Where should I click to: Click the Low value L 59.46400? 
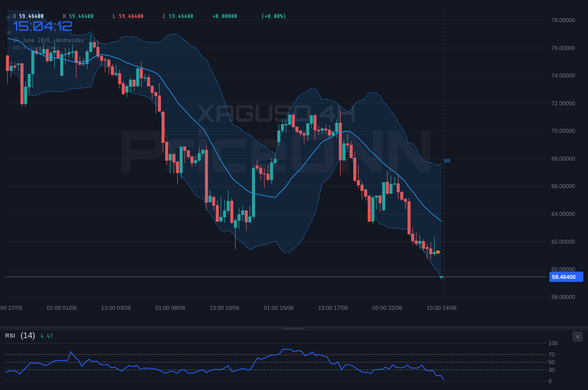[128, 16]
